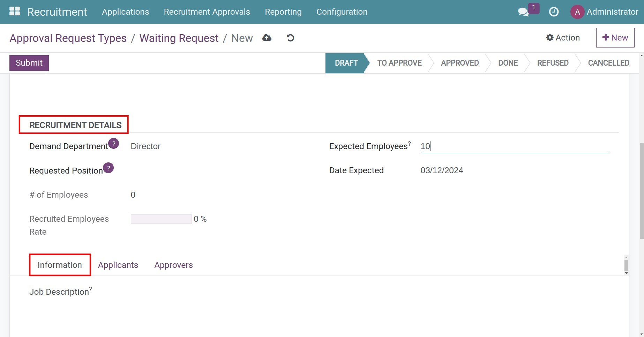Image resolution: width=644 pixels, height=337 pixels.
Task: Discard changes using the undo icon
Action: [x=290, y=38]
